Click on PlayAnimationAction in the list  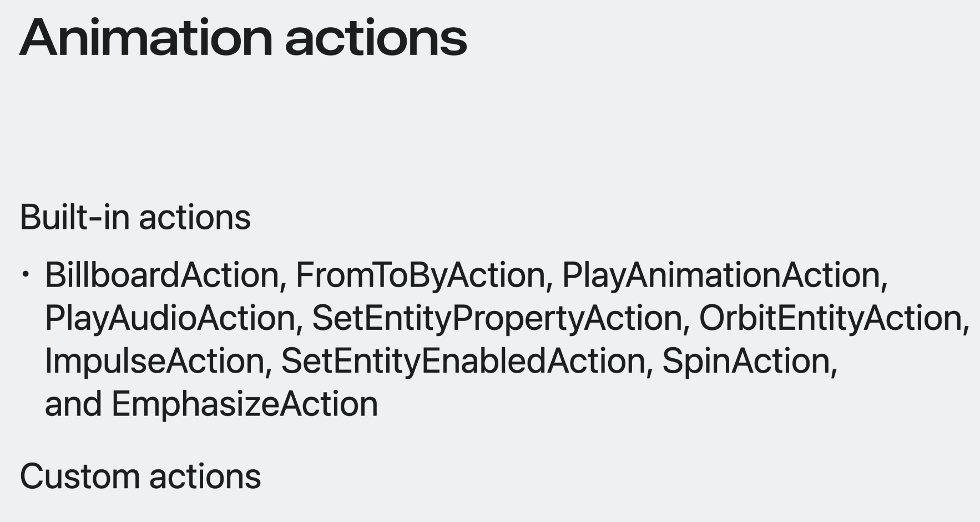721,275
